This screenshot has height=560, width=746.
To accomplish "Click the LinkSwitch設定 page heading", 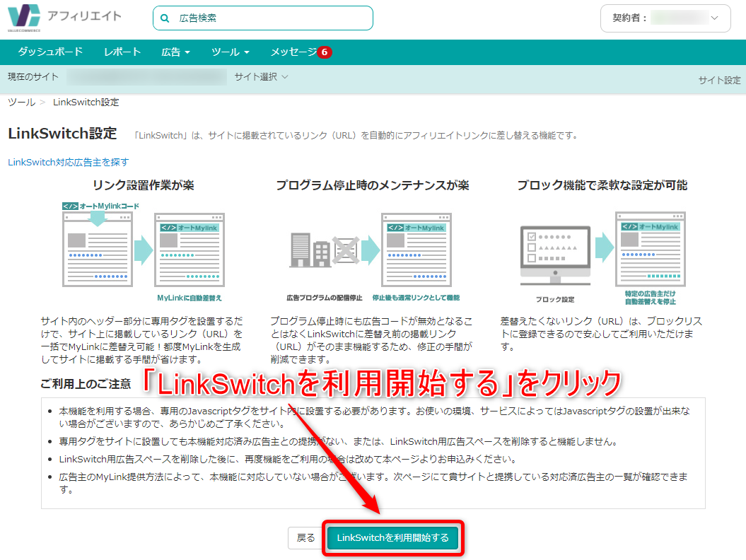I will [x=62, y=133].
